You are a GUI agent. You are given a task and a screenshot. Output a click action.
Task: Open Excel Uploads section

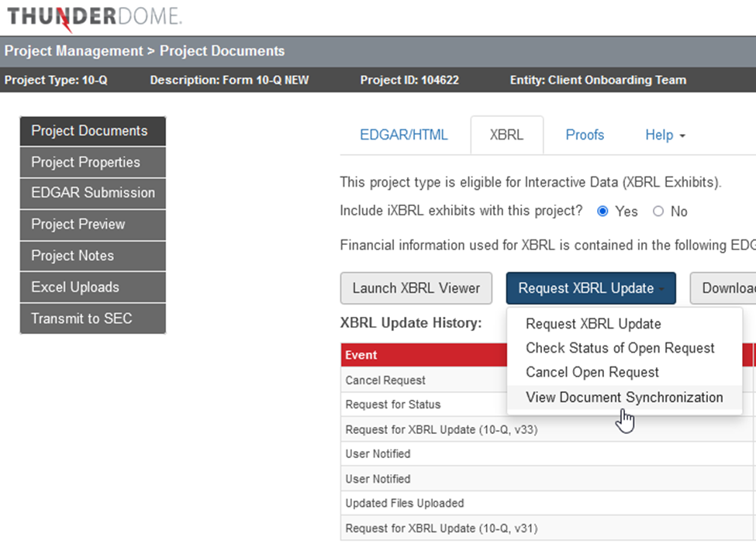pos(92,287)
